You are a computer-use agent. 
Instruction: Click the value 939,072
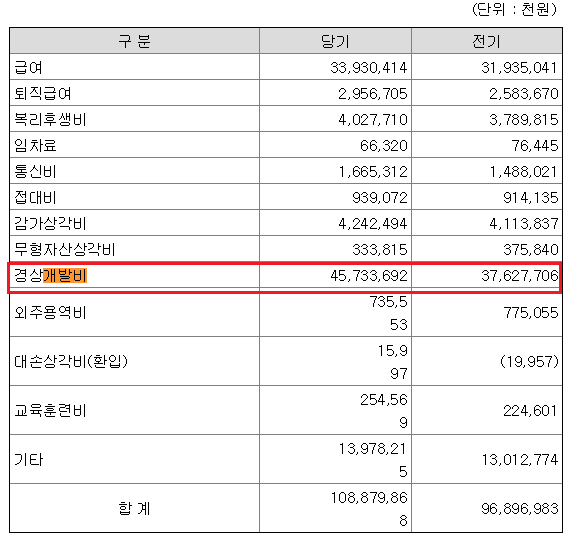pyautogui.click(x=380, y=198)
